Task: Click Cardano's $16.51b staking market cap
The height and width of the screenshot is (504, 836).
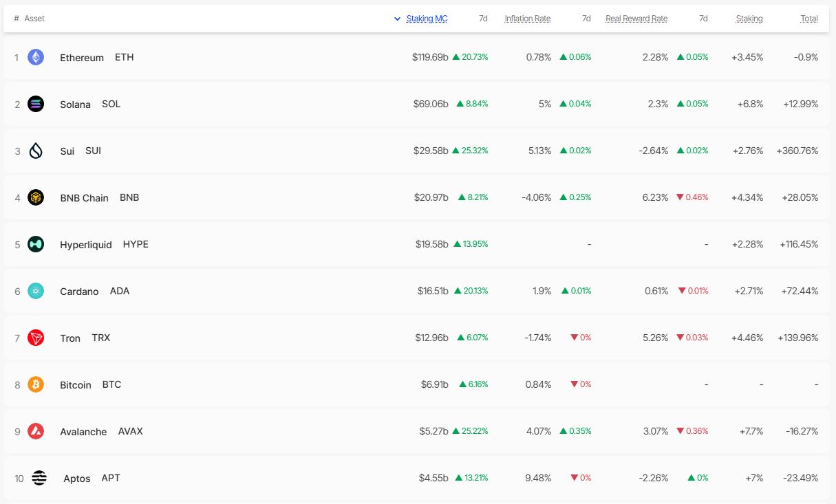Action: point(433,291)
